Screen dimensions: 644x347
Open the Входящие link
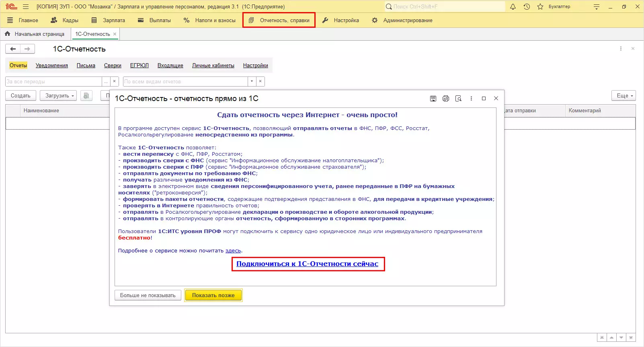[x=170, y=65]
